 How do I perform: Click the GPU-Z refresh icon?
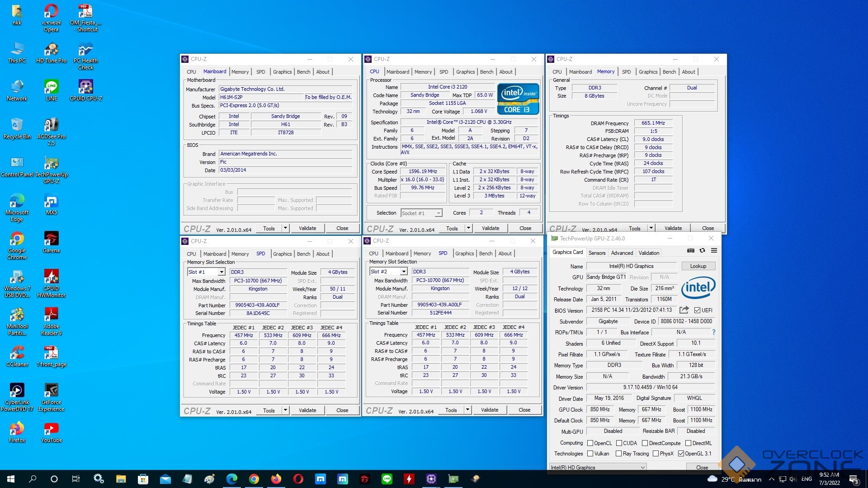click(702, 250)
